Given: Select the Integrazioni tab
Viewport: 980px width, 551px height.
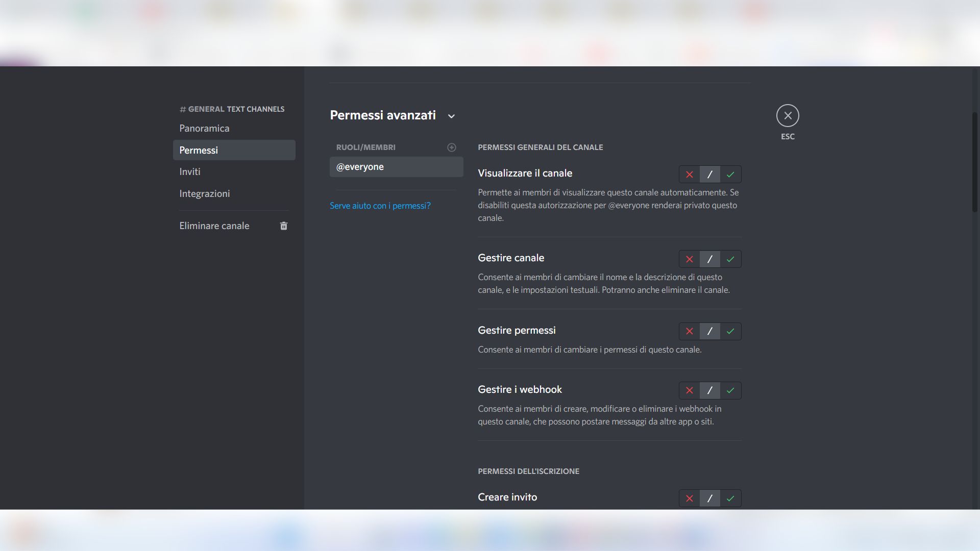Looking at the screenshot, I should pyautogui.click(x=205, y=193).
